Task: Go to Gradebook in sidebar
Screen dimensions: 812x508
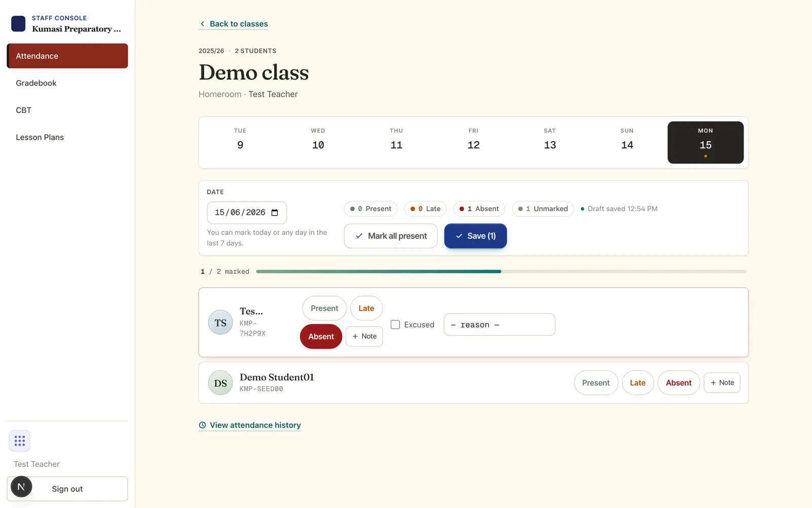Action: 67,83
